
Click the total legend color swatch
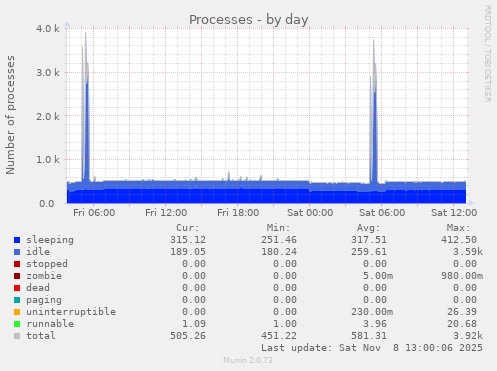17,336
